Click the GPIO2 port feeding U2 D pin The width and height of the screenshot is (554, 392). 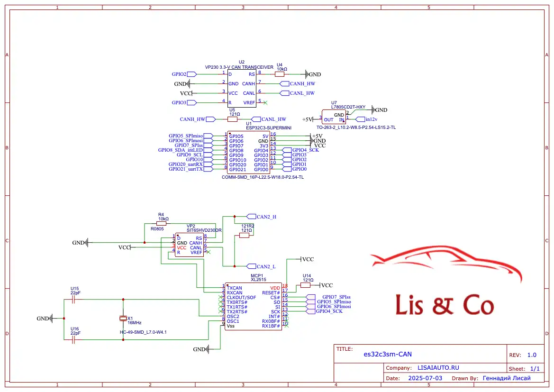coord(192,74)
